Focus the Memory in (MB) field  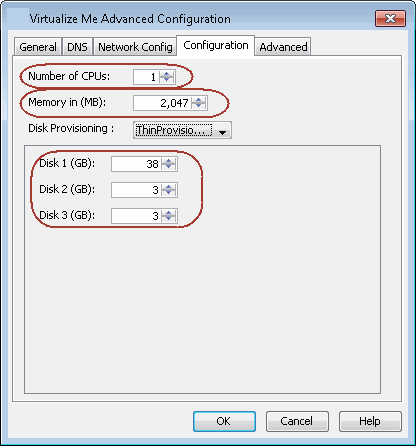[x=162, y=103]
